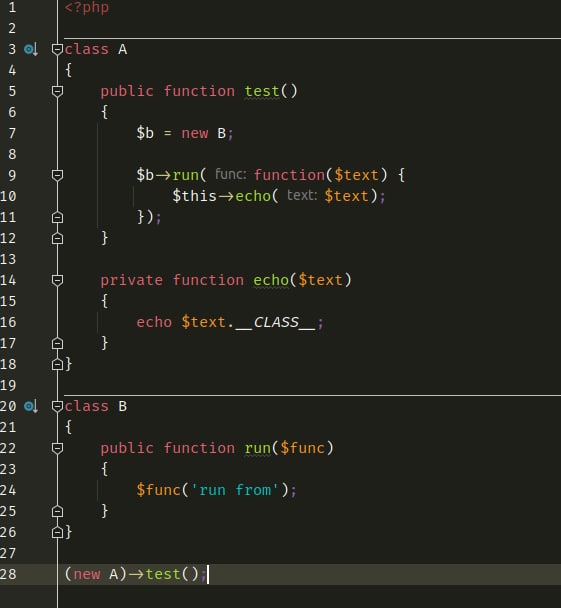This screenshot has height=608, width=561.
Task: Click the test method name on line 5
Action: coord(262,91)
